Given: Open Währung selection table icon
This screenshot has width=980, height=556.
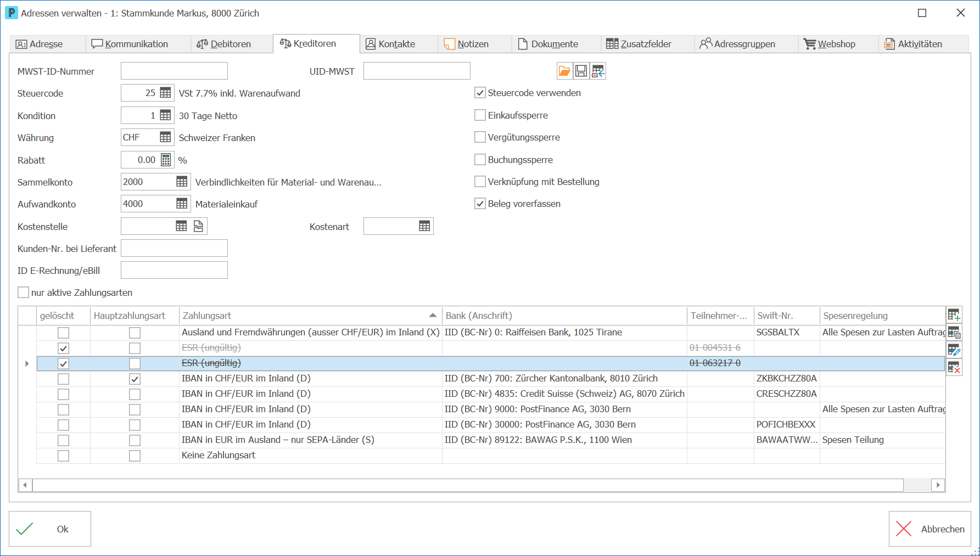Looking at the screenshot, I should tap(165, 137).
